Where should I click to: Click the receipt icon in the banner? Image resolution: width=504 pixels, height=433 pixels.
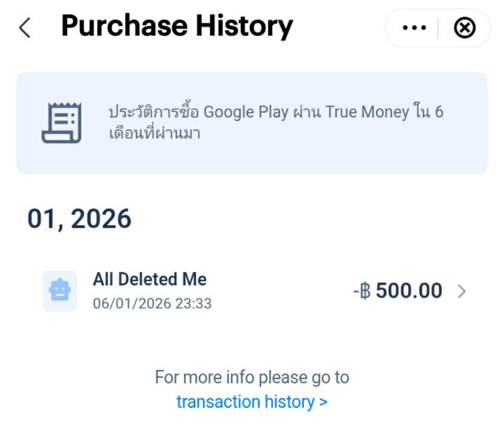[62, 123]
